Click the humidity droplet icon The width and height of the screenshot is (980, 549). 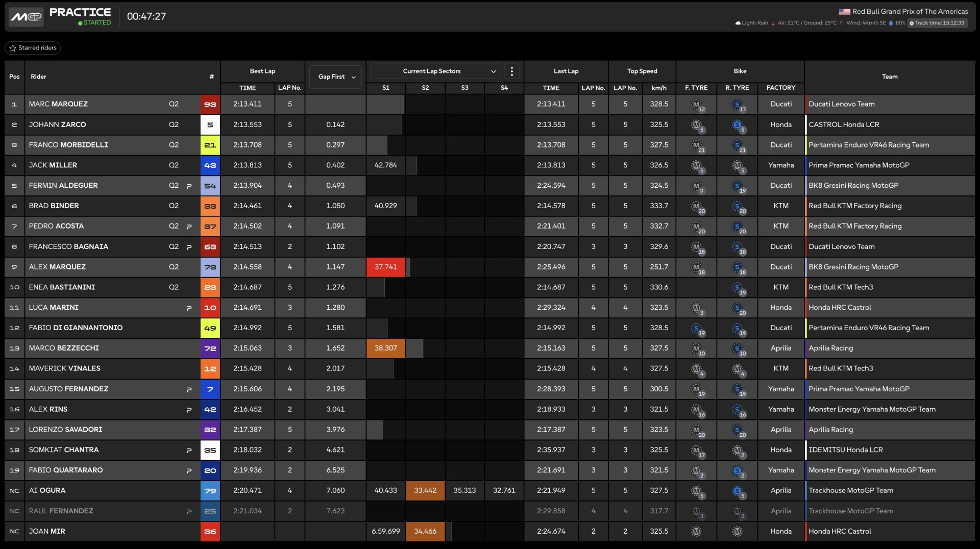pyautogui.click(x=891, y=23)
